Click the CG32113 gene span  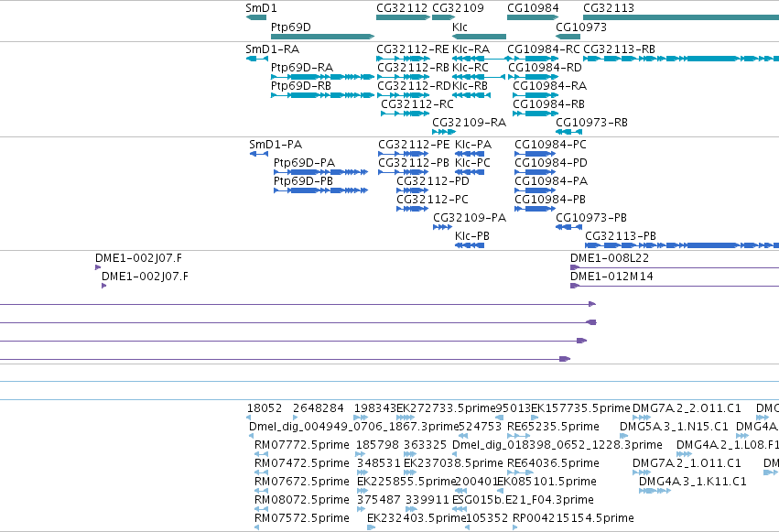pos(681,17)
